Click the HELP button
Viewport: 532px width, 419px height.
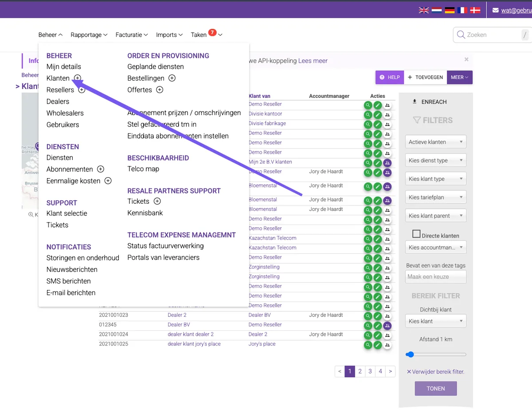pyautogui.click(x=389, y=77)
